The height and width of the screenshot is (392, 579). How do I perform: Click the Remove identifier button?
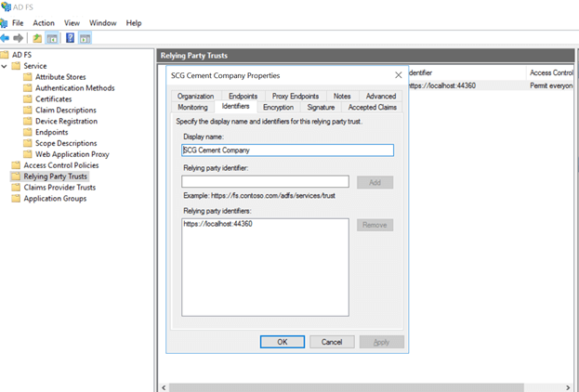(375, 225)
